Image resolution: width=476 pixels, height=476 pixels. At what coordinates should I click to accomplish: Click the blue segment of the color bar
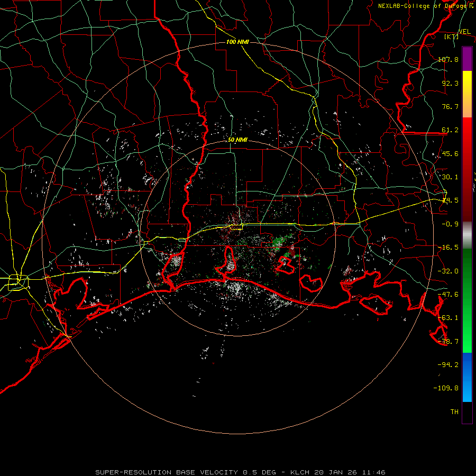click(467, 377)
